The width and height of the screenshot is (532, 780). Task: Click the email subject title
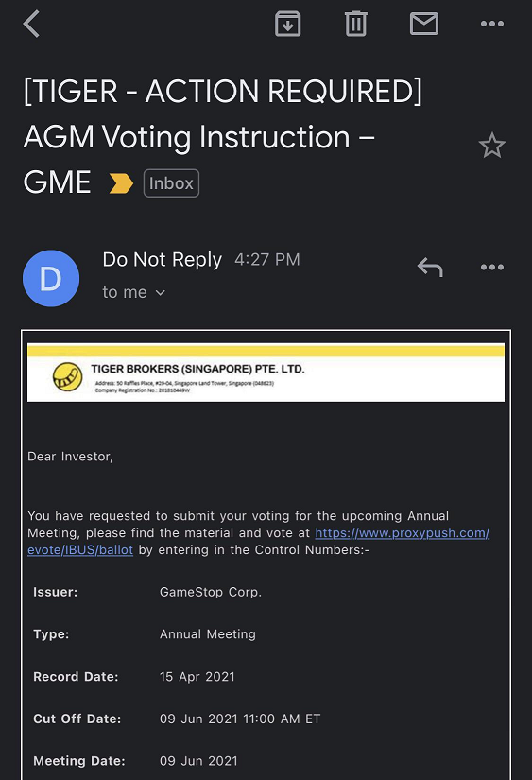tap(223, 136)
